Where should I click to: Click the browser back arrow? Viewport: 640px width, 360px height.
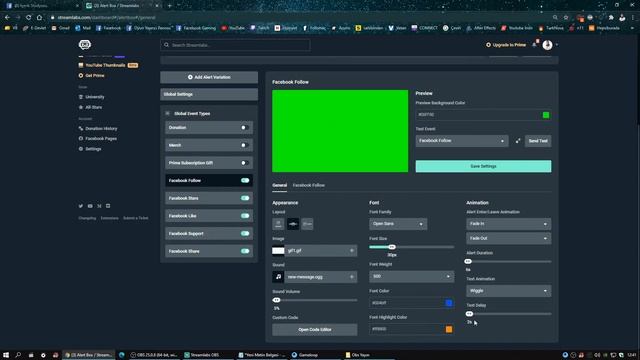tap(7, 18)
